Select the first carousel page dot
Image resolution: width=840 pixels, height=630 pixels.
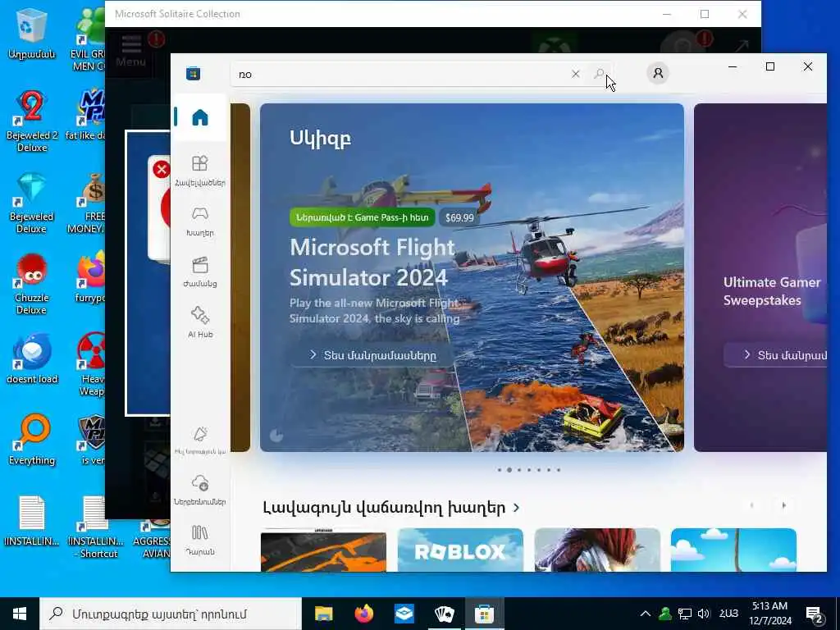coord(500,470)
